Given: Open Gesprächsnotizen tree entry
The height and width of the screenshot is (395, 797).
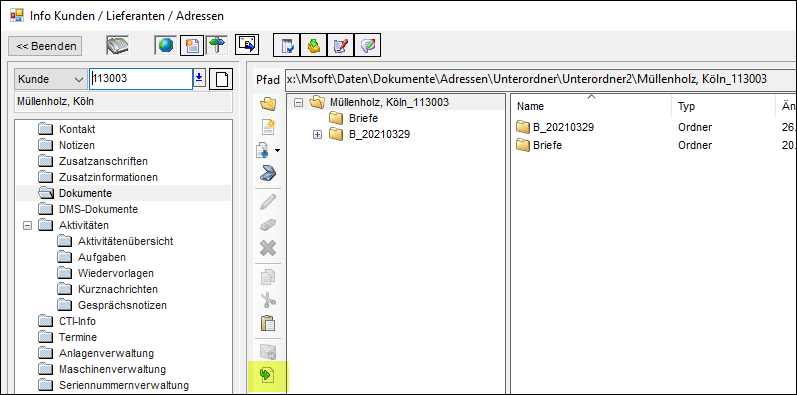Looking at the screenshot, I should 122,306.
